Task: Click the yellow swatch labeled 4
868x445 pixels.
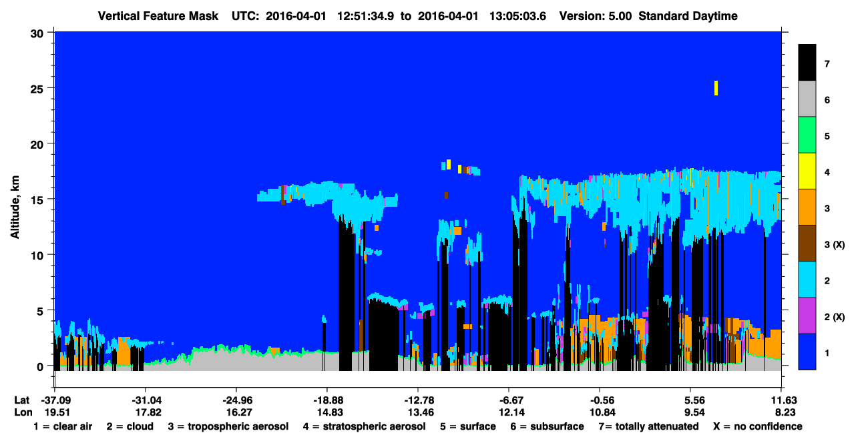Action: point(807,171)
